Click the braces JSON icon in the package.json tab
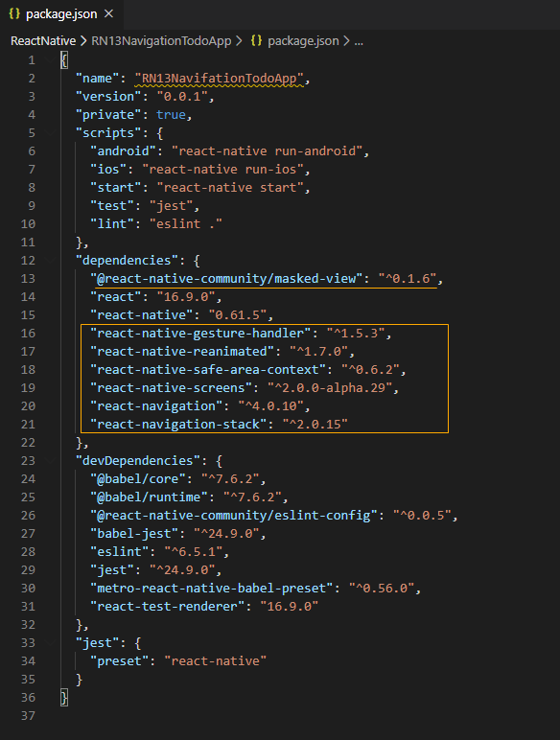Screen dimensions: 560x740 coord(14,14)
